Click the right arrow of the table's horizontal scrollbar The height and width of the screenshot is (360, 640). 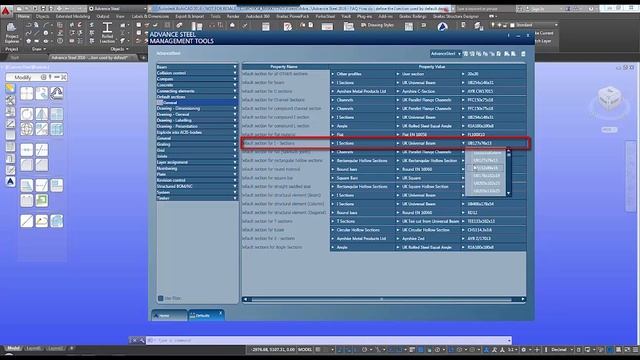coord(522,299)
